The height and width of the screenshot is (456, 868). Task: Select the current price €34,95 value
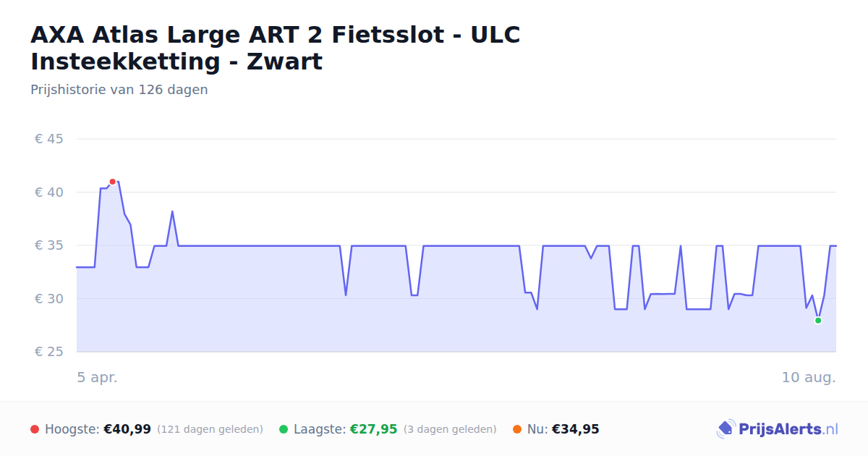coord(576,429)
